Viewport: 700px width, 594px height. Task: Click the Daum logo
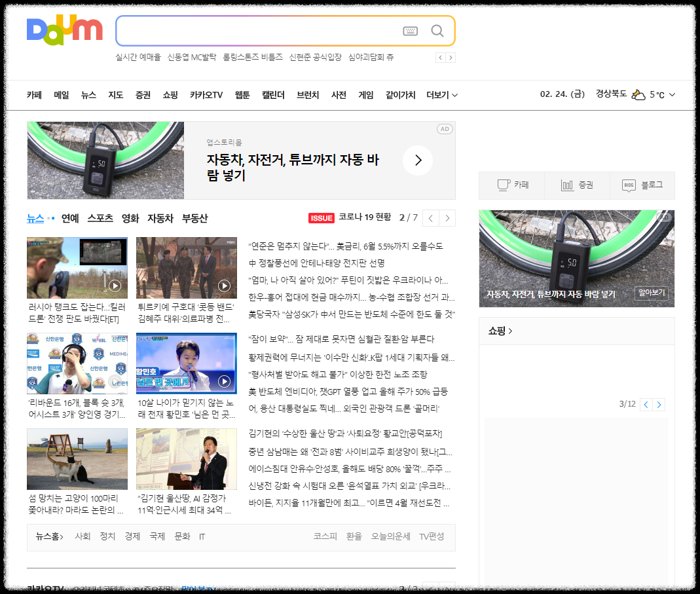65,30
